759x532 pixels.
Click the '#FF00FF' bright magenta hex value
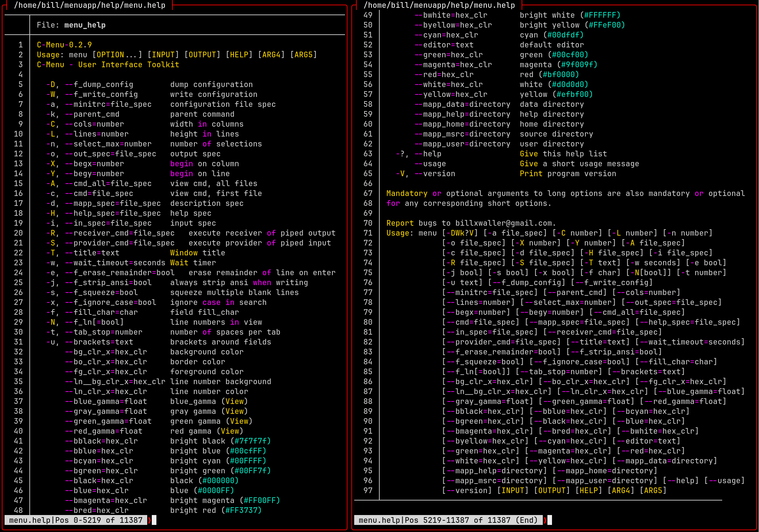coord(260,501)
